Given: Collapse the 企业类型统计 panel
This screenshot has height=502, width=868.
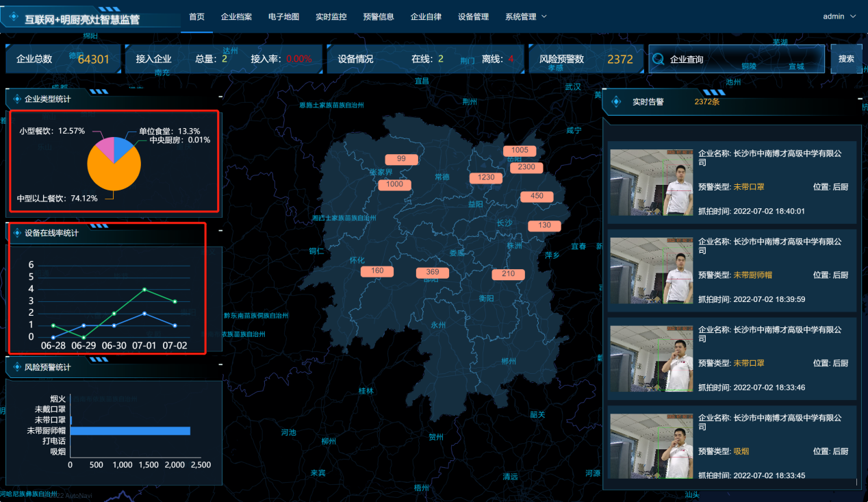Looking at the screenshot, I should (x=220, y=98).
